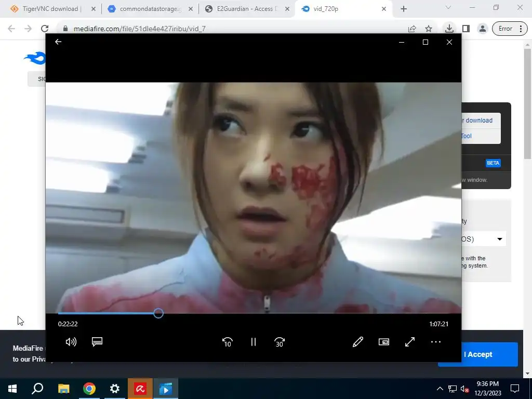
Task: Pause the video playback
Action: pos(254,342)
